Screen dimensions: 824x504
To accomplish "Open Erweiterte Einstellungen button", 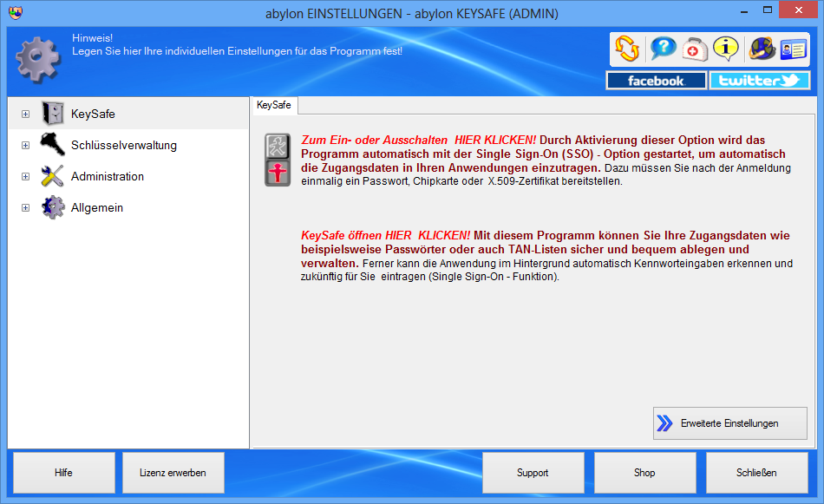I will tap(730, 423).
